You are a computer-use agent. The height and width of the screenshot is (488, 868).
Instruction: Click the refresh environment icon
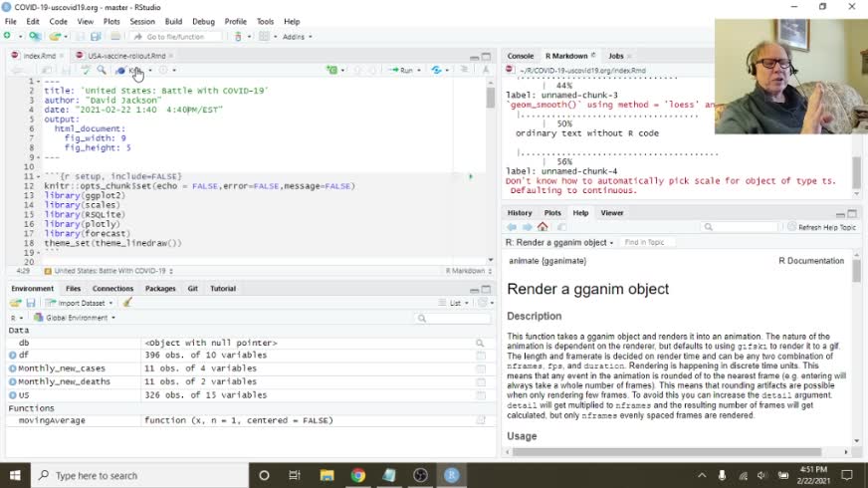coord(483,303)
